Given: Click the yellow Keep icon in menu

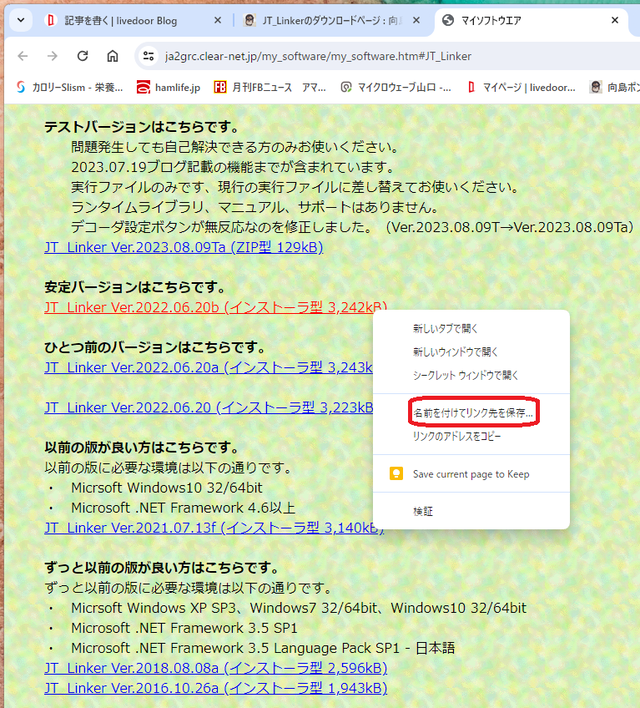Looking at the screenshot, I should [x=396, y=474].
